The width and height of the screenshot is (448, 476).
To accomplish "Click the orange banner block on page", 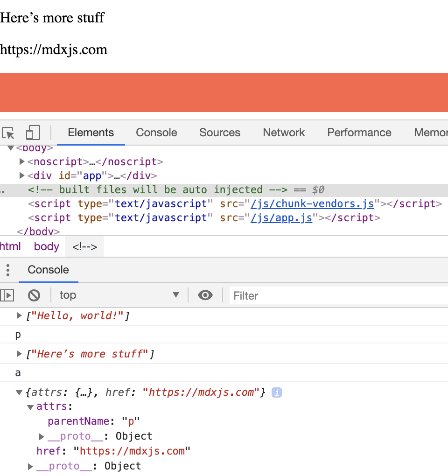I will (x=224, y=92).
